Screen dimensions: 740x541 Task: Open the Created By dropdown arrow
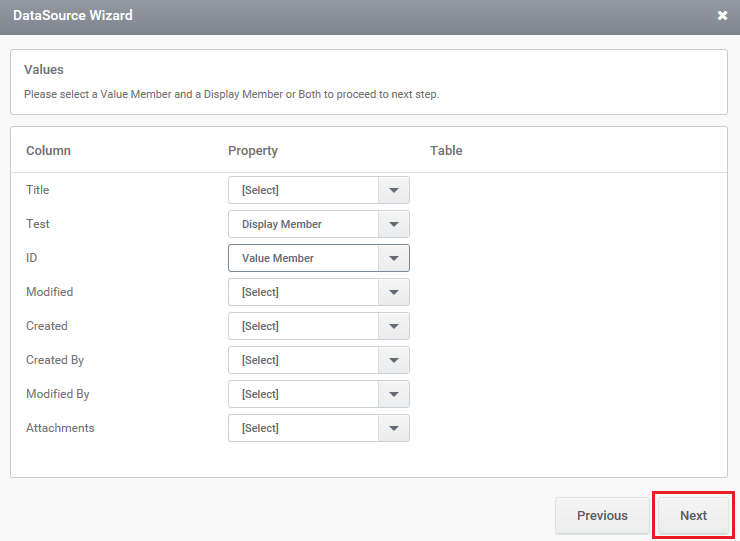tap(394, 360)
